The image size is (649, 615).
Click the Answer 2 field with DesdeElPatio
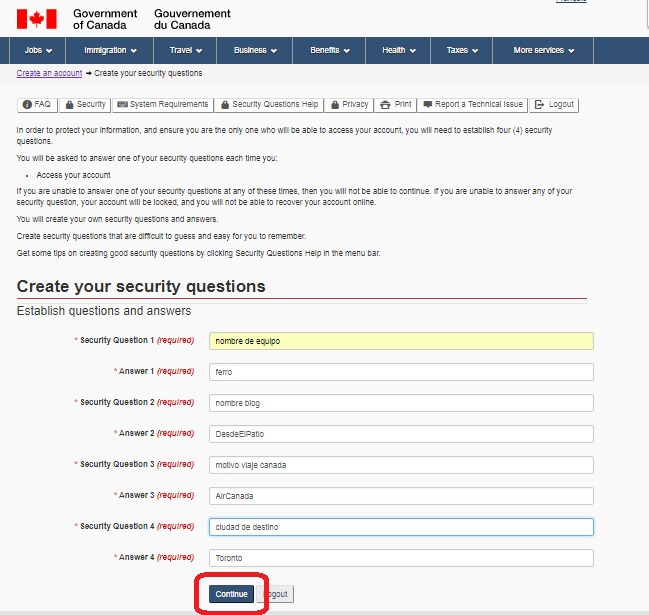[x=401, y=434]
